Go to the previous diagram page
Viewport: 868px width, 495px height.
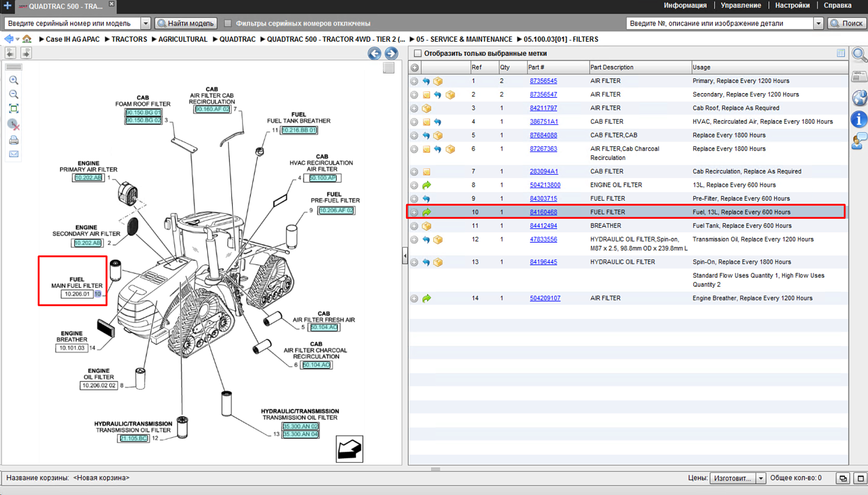[374, 53]
